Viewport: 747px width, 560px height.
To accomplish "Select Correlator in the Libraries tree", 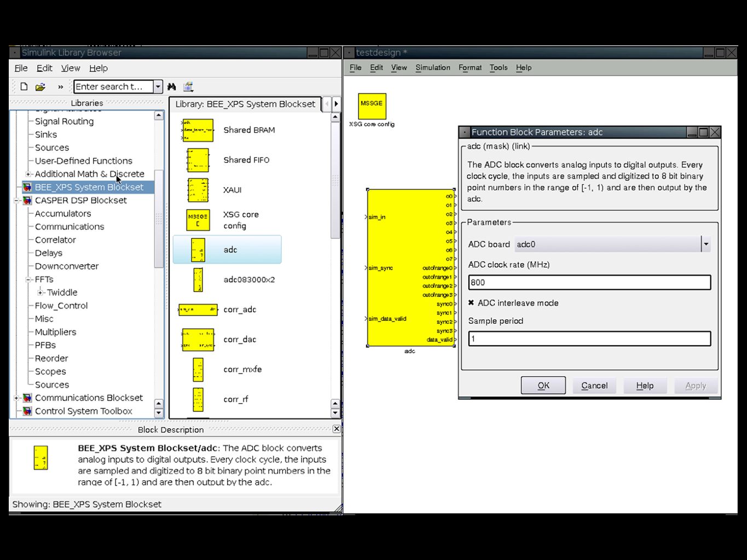I will (x=55, y=240).
